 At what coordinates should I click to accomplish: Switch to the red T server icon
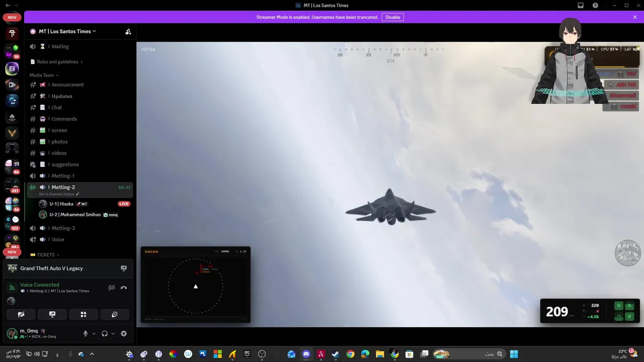(12, 34)
